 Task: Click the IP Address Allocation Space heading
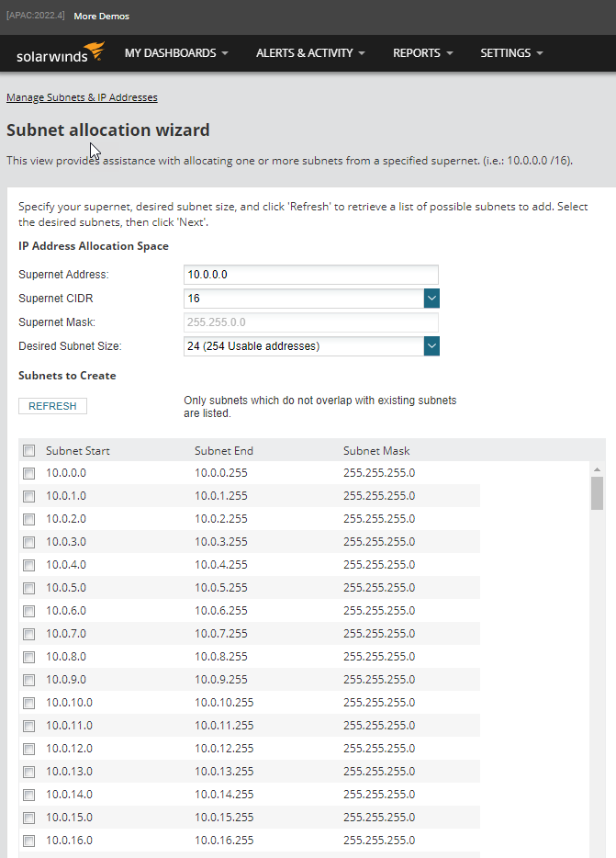click(x=94, y=246)
